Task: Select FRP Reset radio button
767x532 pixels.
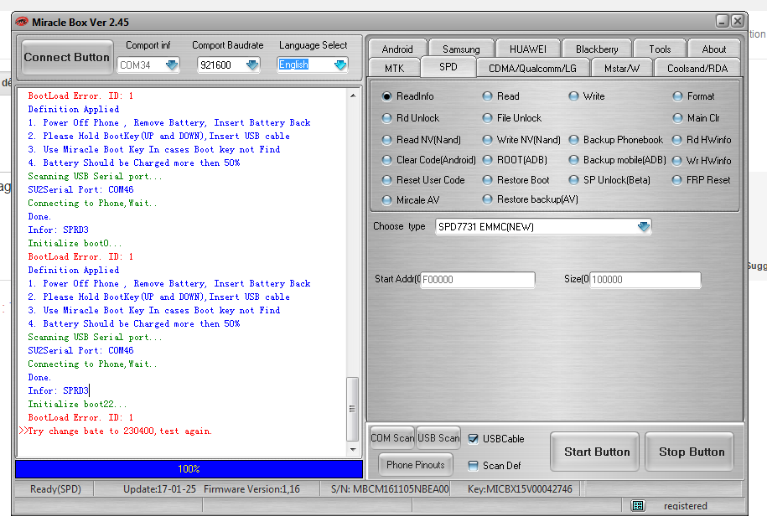Action: (677, 180)
